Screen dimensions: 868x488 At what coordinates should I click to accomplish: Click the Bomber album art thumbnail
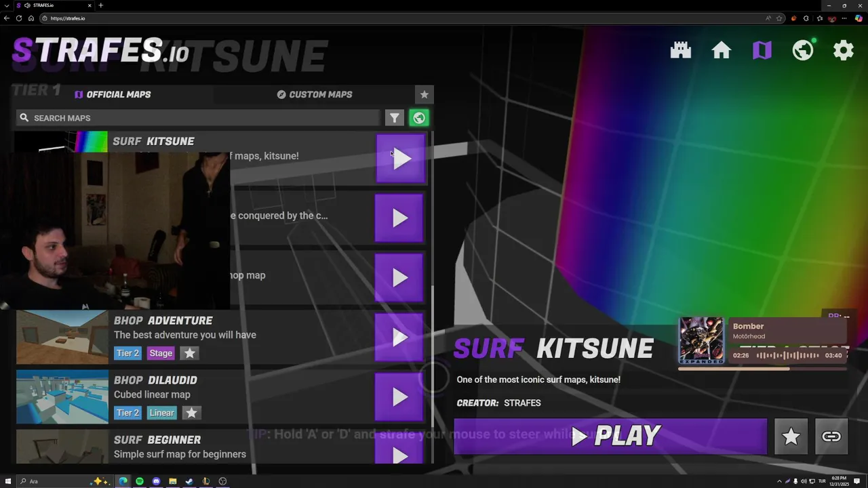pos(701,340)
